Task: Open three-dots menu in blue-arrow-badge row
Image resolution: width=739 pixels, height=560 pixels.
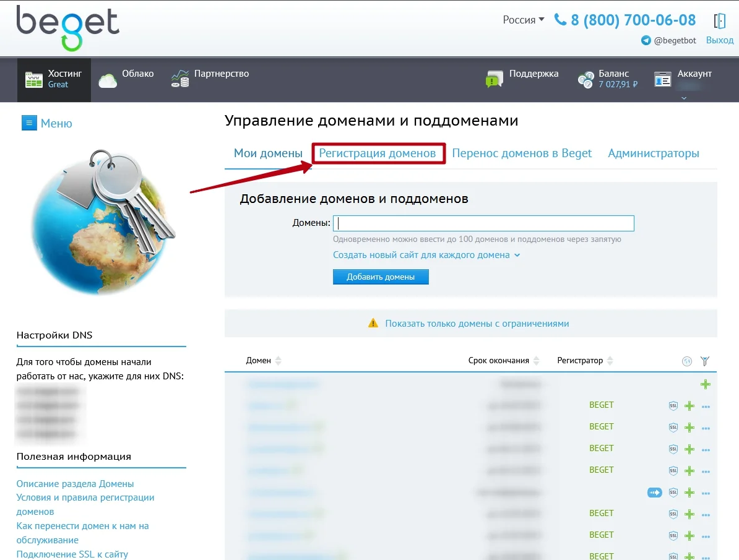Action: coord(706,493)
